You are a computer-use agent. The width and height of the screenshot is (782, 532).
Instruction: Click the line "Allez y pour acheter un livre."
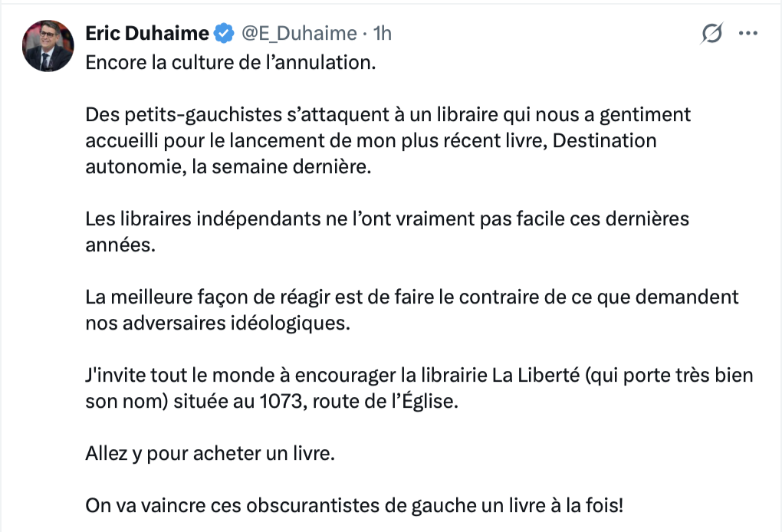(210, 454)
